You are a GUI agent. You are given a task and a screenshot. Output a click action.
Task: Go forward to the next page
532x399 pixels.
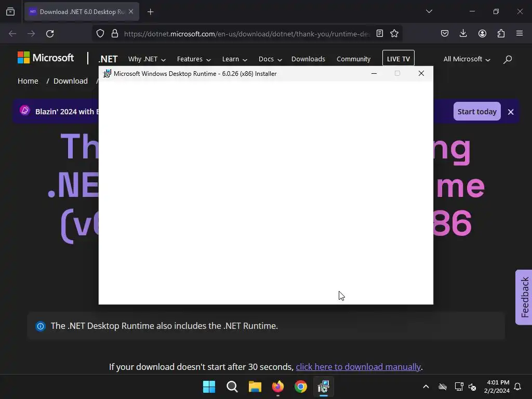[x=31, y=34]
